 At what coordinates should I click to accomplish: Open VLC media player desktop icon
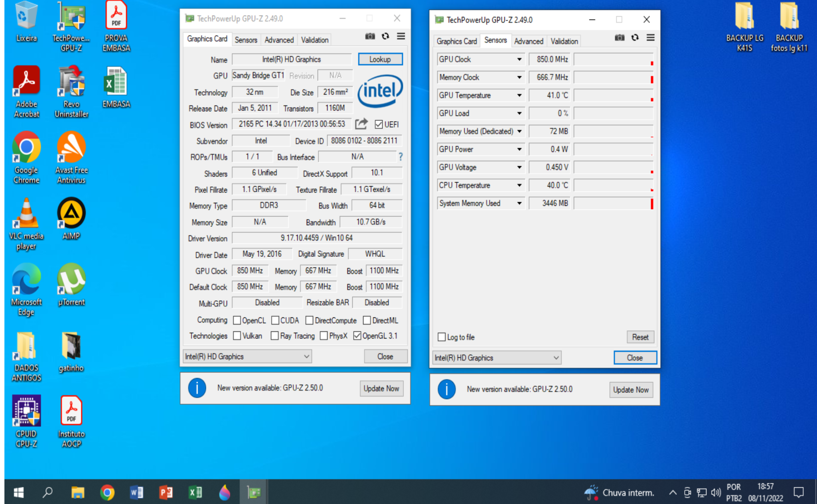click(x=26, y=224)
